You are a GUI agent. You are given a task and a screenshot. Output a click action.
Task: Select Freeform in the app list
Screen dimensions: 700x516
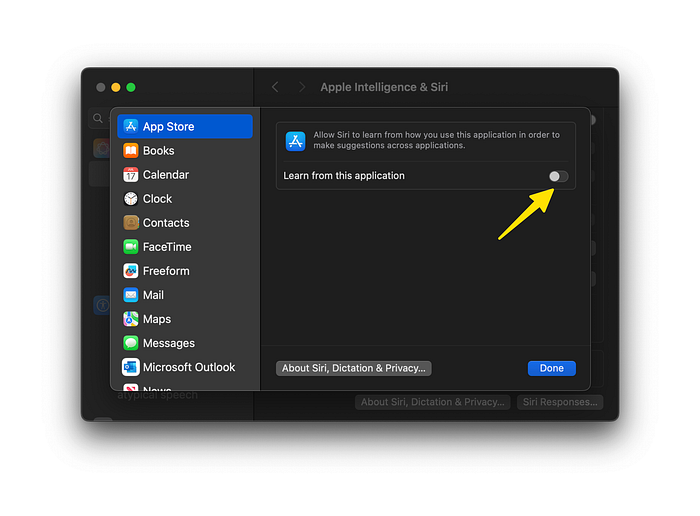point(185,271)
